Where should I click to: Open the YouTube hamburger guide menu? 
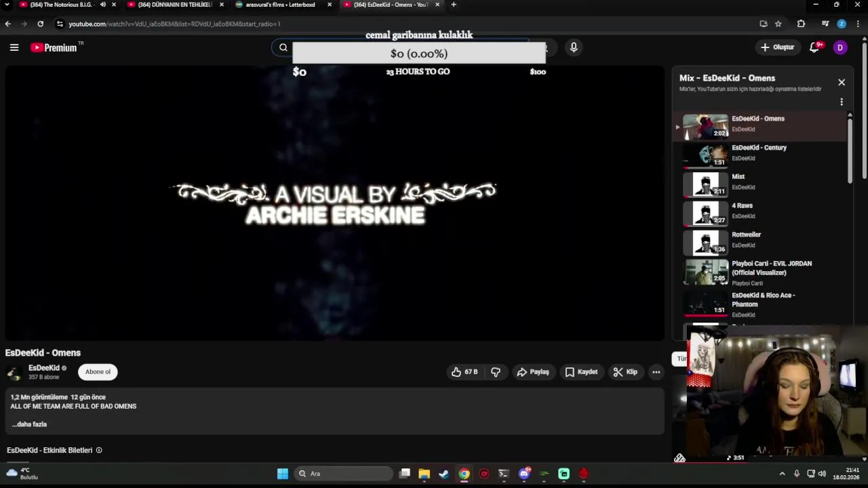click(x=14, y=47)
